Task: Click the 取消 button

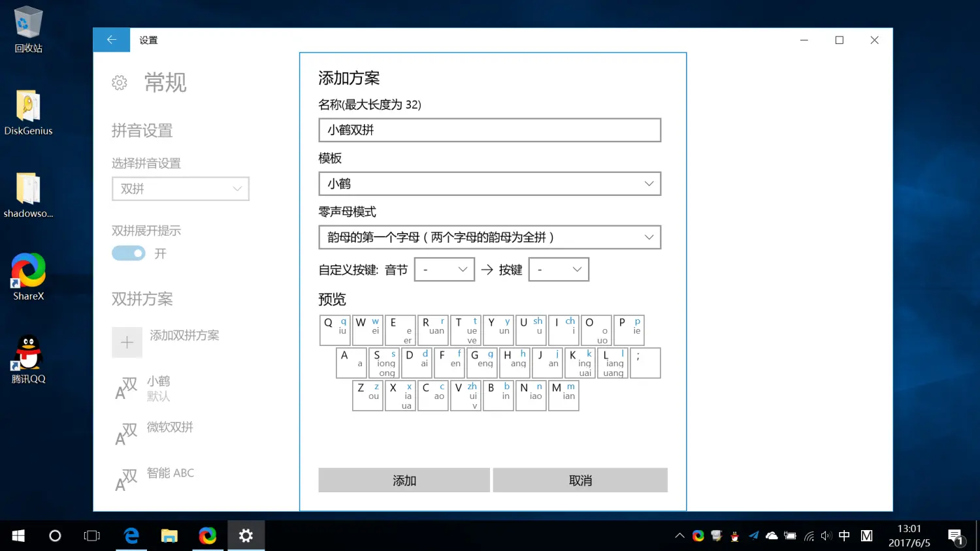Action: [580, 480]
